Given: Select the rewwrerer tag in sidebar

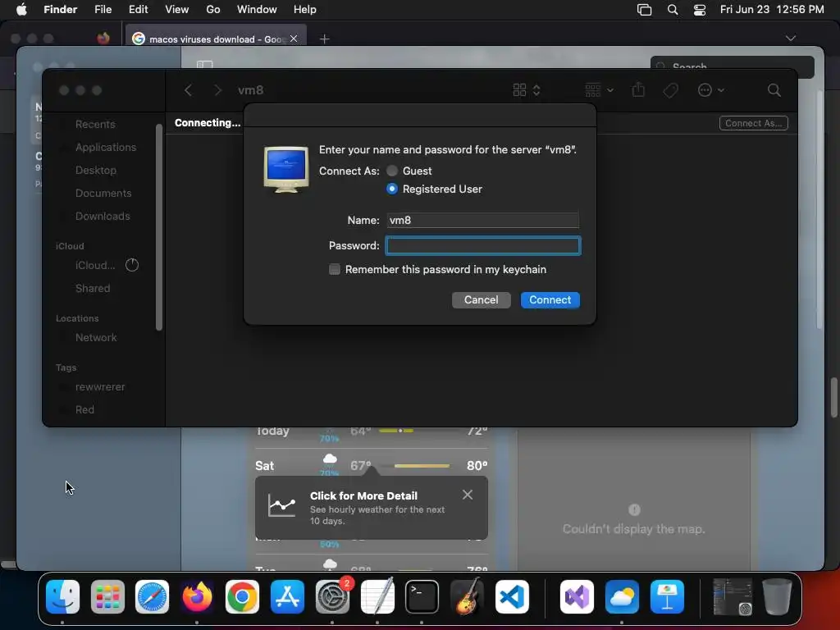Looking at the screenshot, I should 99,387.
